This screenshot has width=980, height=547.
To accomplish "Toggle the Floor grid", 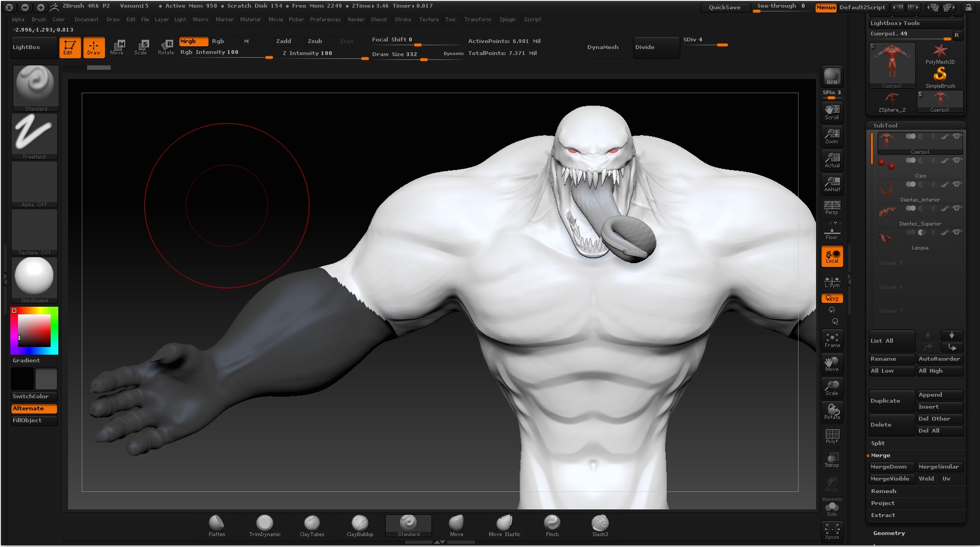I will [x=832, y=232].
